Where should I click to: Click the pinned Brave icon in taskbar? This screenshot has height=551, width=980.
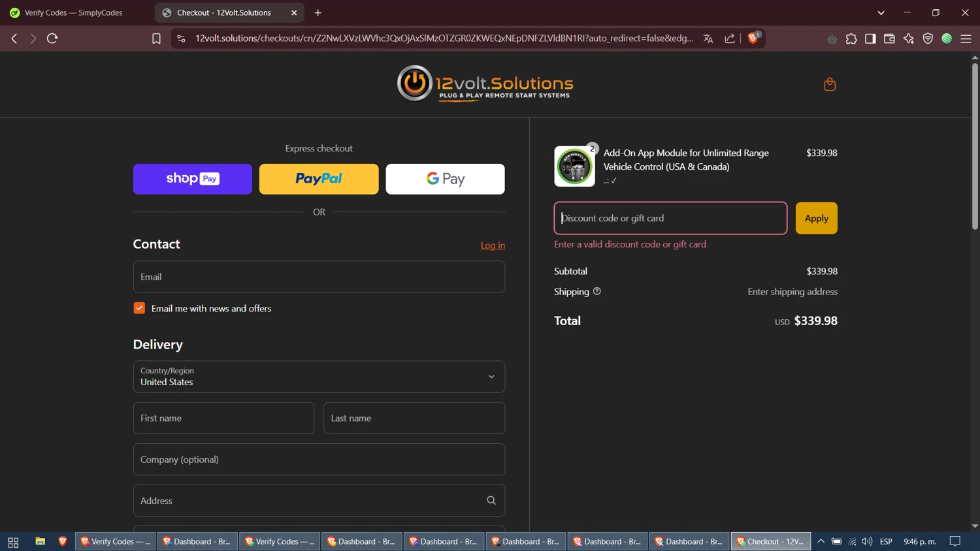pos(63,542)
